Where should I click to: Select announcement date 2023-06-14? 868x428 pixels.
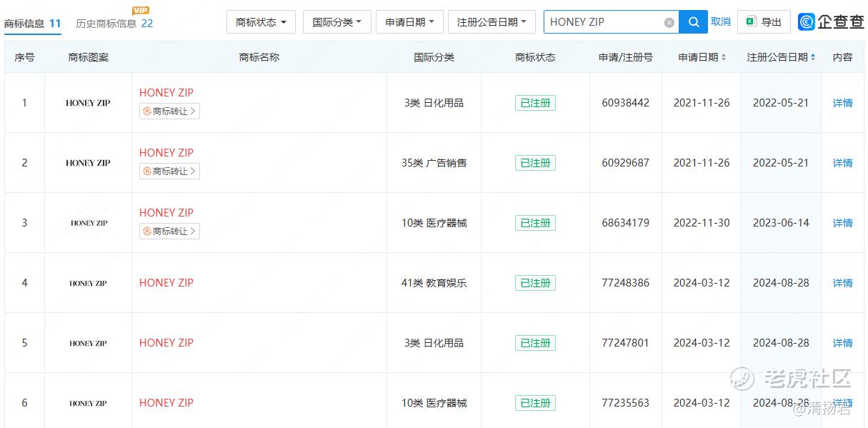pyautogui.click(x=781, y=223)
